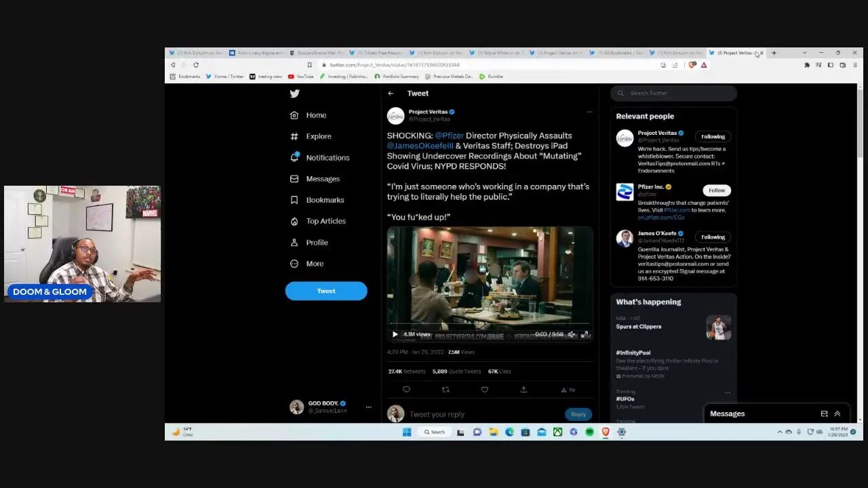View 27.4K Retweets list
The image size is (868, 488).
[x=407, y=371]
